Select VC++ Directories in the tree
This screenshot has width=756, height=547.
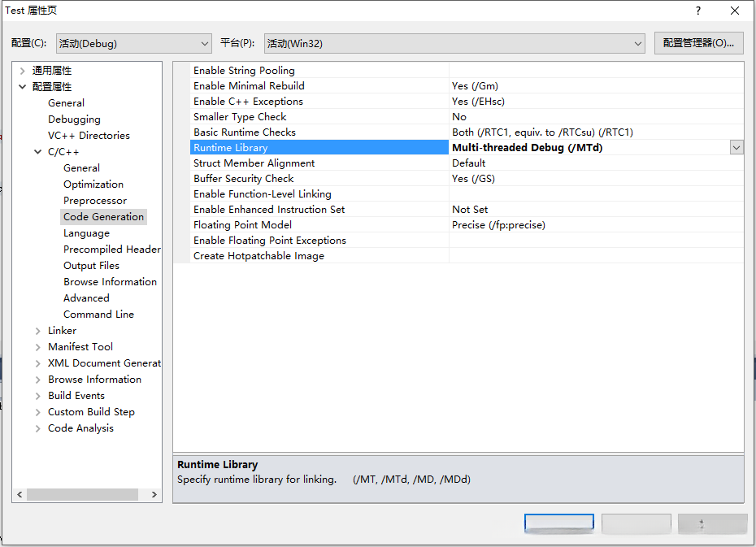click(89, 136)
